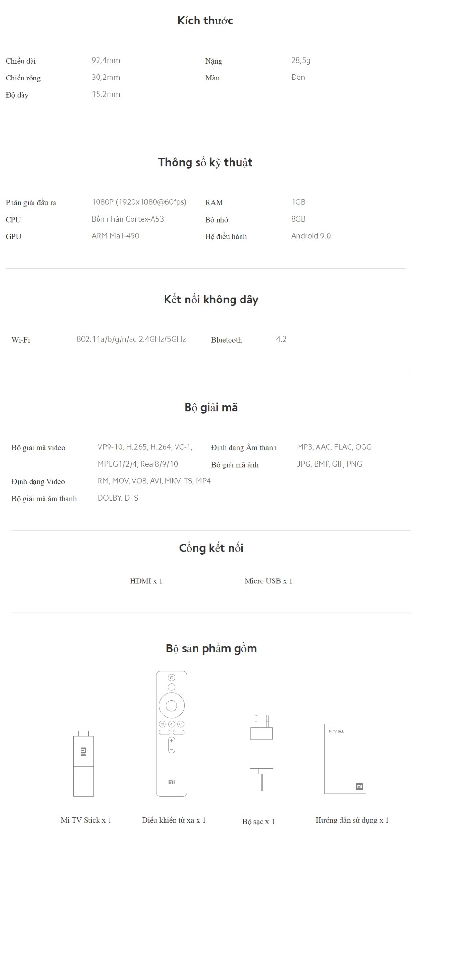472x980 pixels.
Task: Click the "Bộ giải mã" section heading
Action: tap(211, 407)
